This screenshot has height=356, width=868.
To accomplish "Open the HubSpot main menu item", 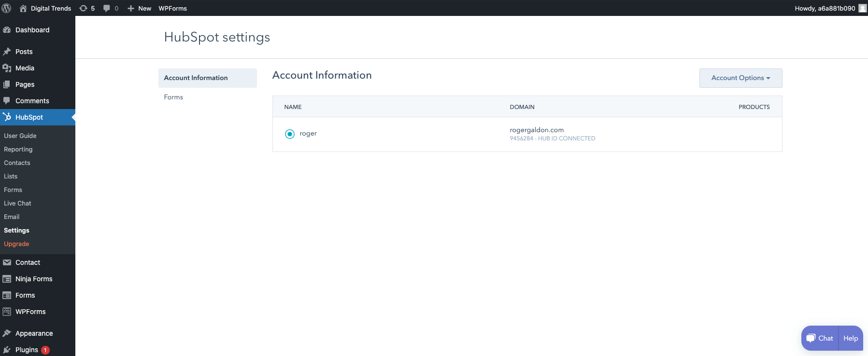I will click(x=38, y=117).
